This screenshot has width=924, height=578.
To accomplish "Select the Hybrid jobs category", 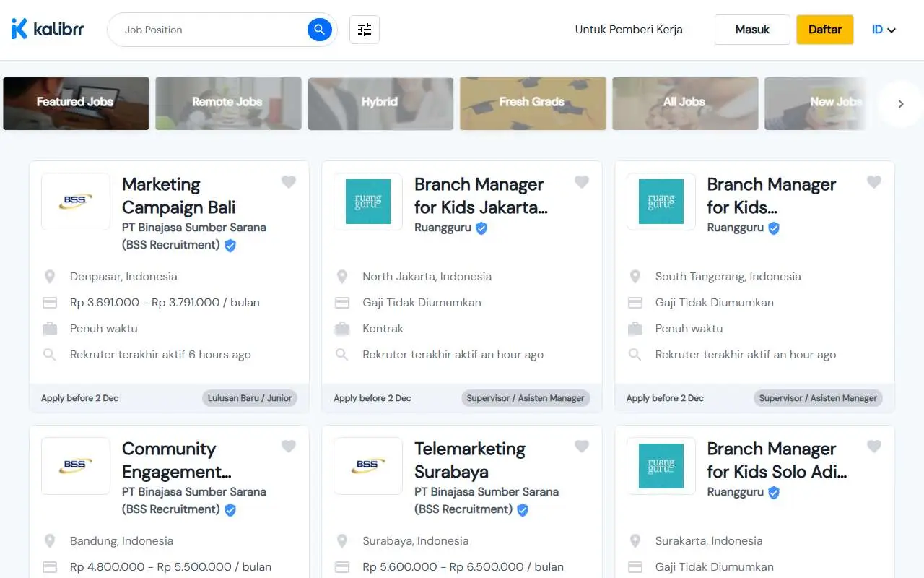I will [x=380, y=103].
